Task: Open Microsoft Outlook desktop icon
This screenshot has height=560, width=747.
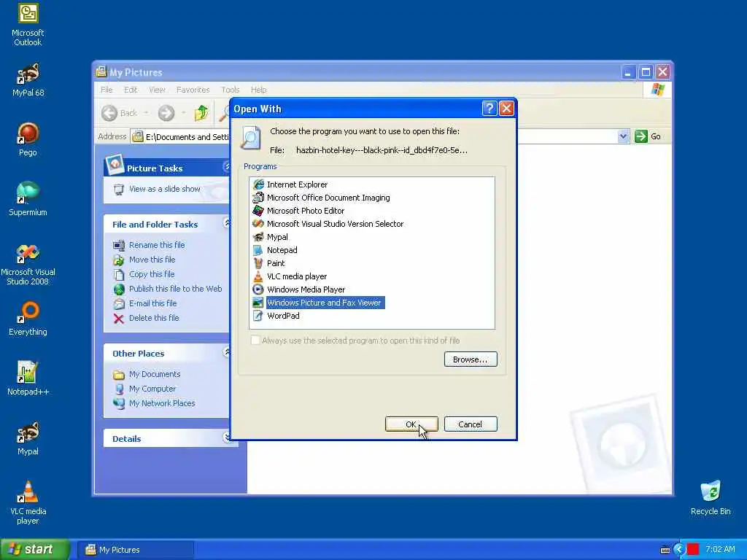Action: [28, 25]
